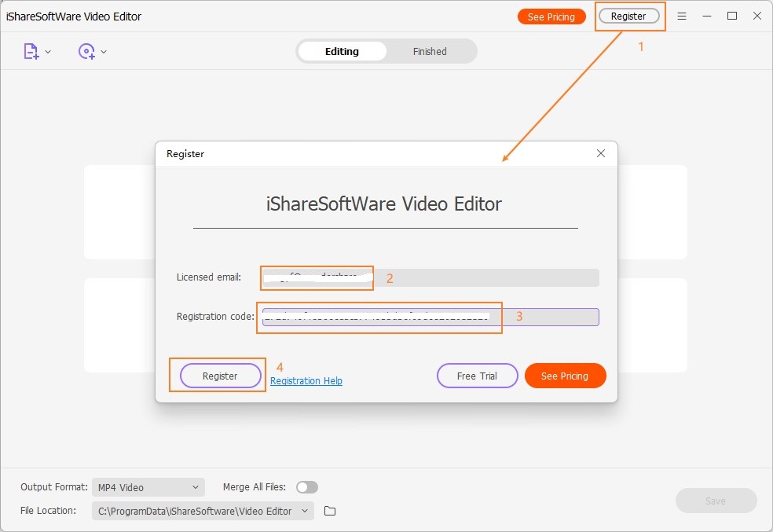Browse output folder with folder icon
The image size is (773, 532).
point(330,511)
